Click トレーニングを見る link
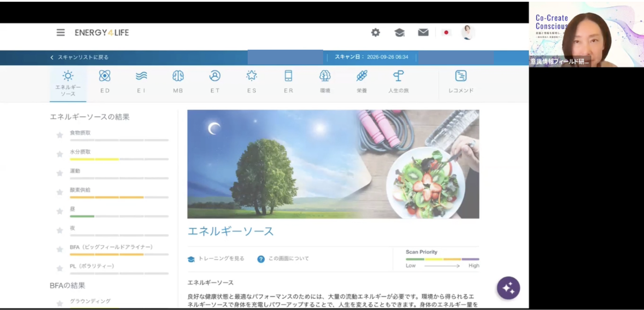 tap(216, 259)
